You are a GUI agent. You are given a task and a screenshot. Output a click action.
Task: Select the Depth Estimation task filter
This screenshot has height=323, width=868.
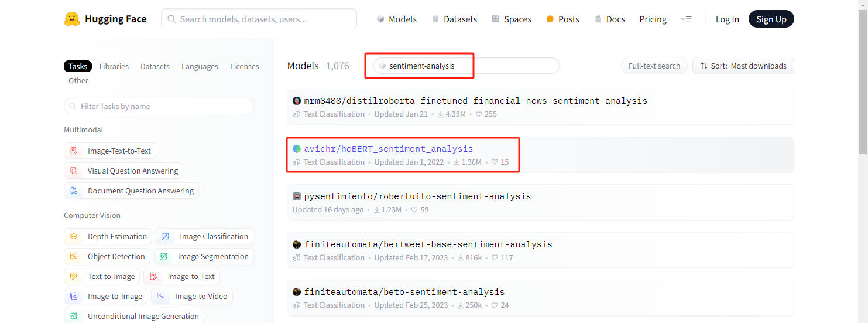[x=108, y=236]
